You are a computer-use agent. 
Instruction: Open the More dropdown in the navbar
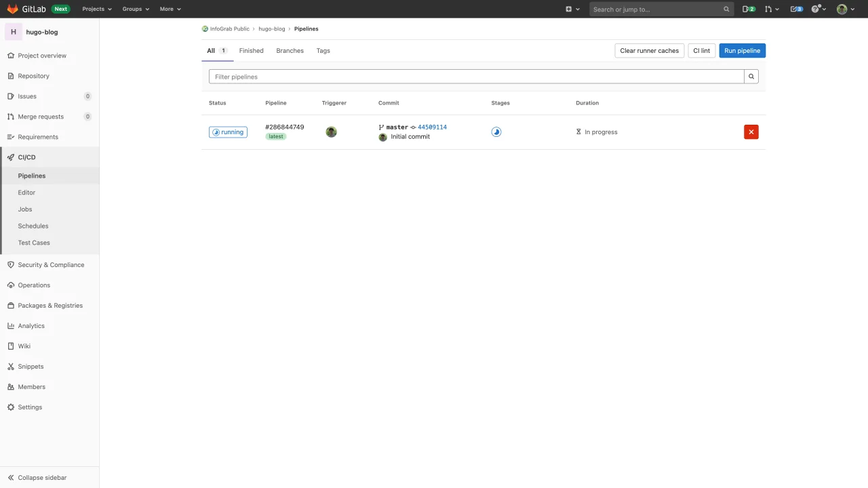pos(170,9)
